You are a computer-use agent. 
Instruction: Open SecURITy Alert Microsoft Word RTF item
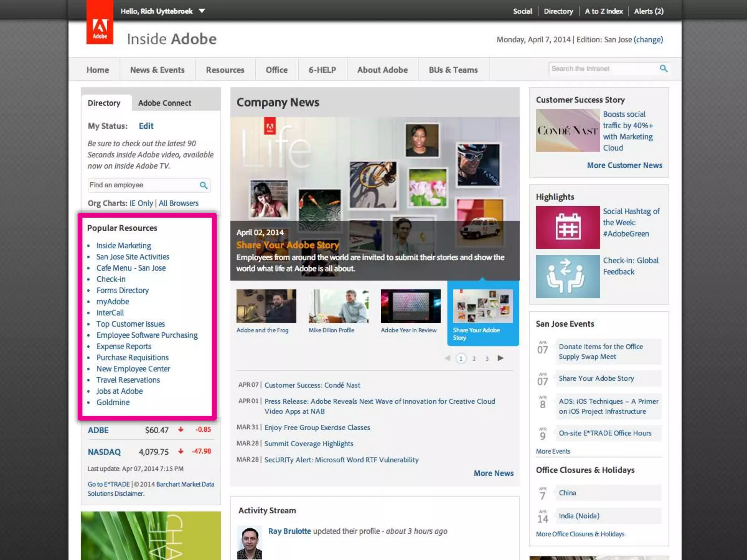(341, 460)
